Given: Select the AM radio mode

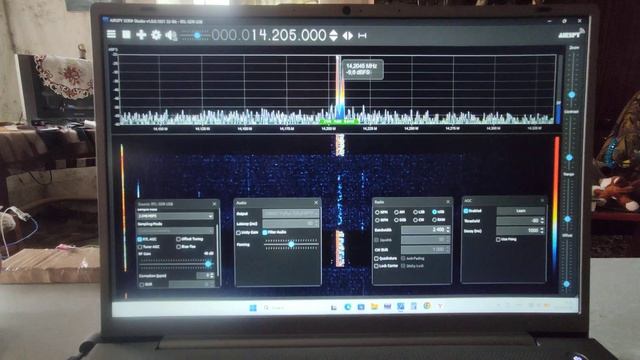Looking at the screenshot, I should click(396, 212).
